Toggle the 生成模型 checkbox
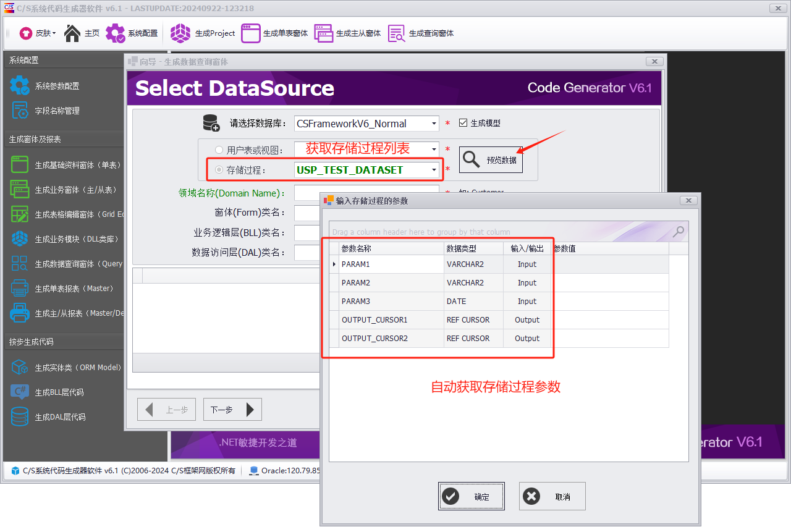791x532 pixels. (x=463, y=123)
